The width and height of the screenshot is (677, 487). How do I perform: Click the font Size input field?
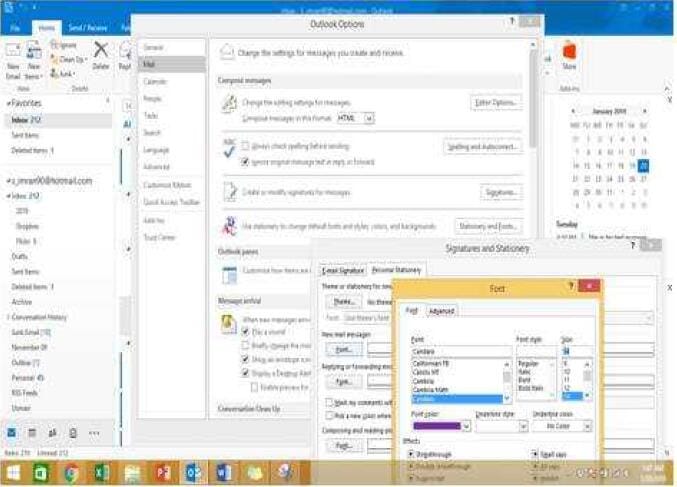tap(576, 351)
